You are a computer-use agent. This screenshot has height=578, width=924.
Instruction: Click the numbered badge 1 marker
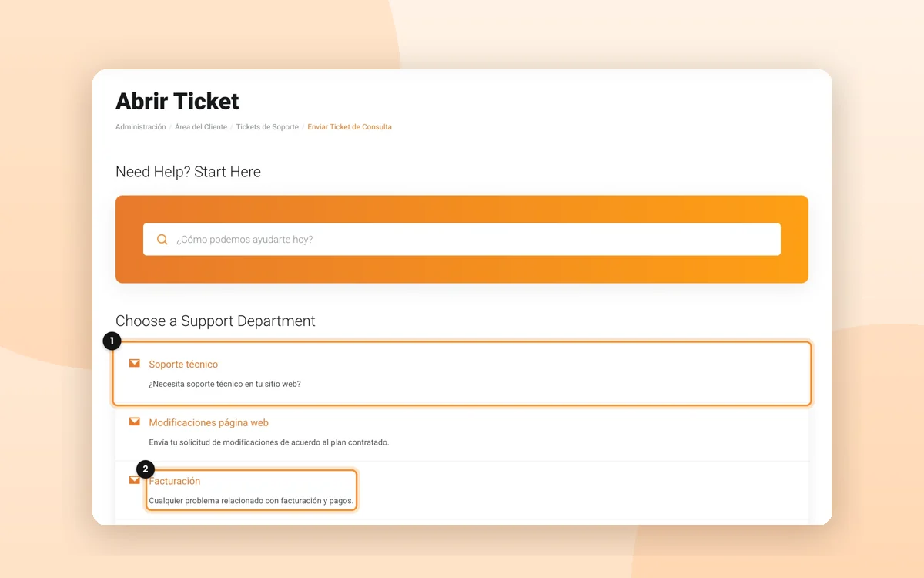(x=112, y=340)
